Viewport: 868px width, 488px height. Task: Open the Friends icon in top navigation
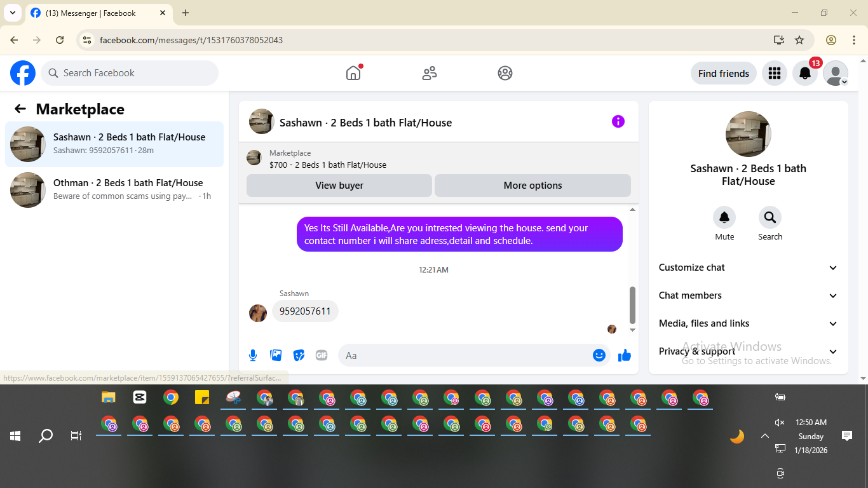click(430, 73)
